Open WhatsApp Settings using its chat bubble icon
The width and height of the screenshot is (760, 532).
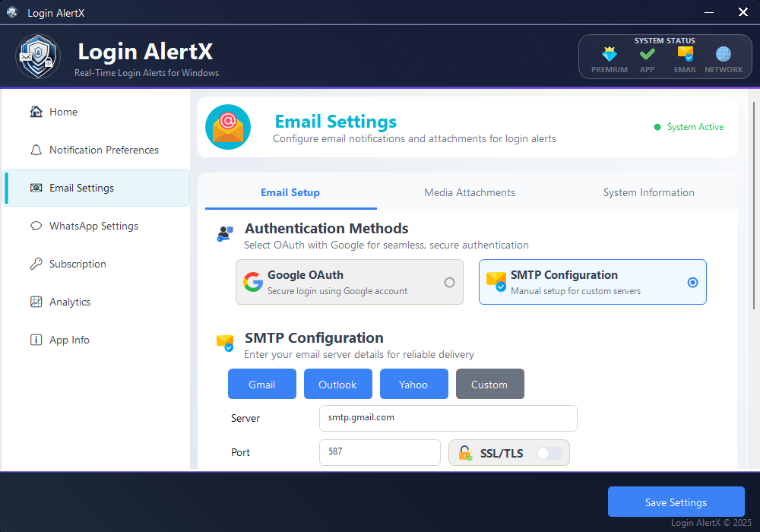(x=36, y=226)
